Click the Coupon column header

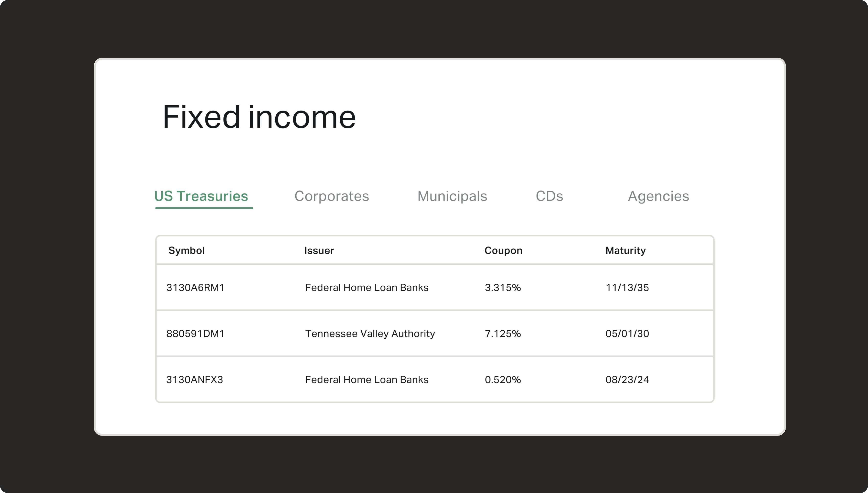pos(503,251)
